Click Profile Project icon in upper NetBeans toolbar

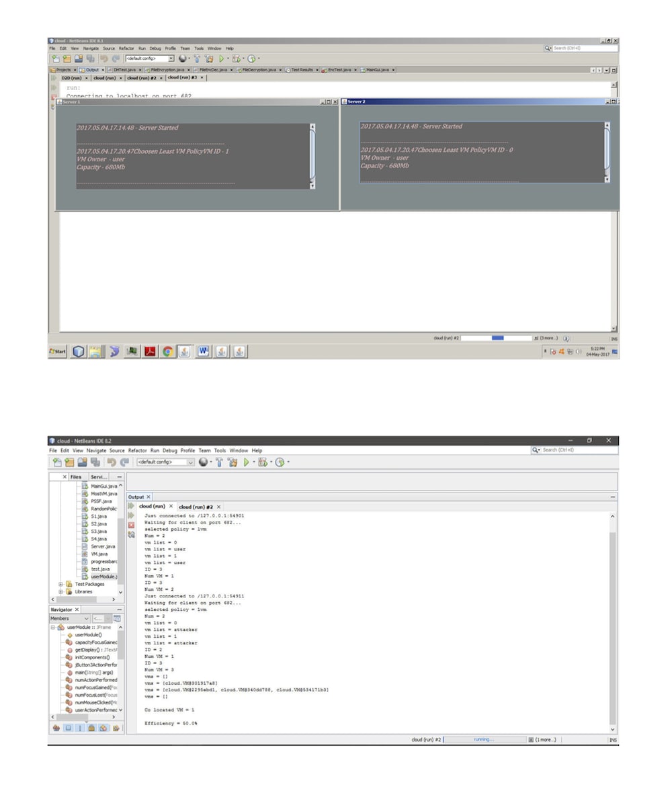tap(251, 58)
